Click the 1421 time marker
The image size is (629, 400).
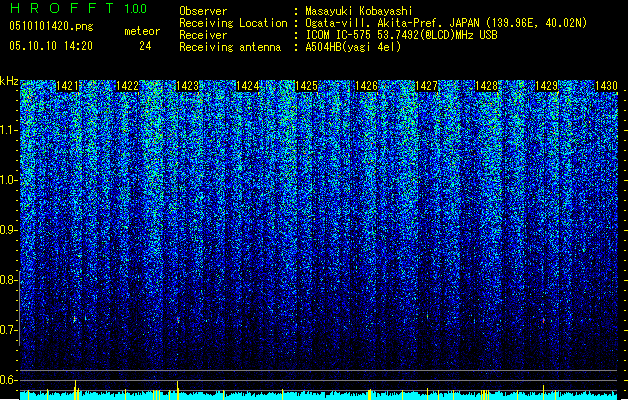click(67, 86)
